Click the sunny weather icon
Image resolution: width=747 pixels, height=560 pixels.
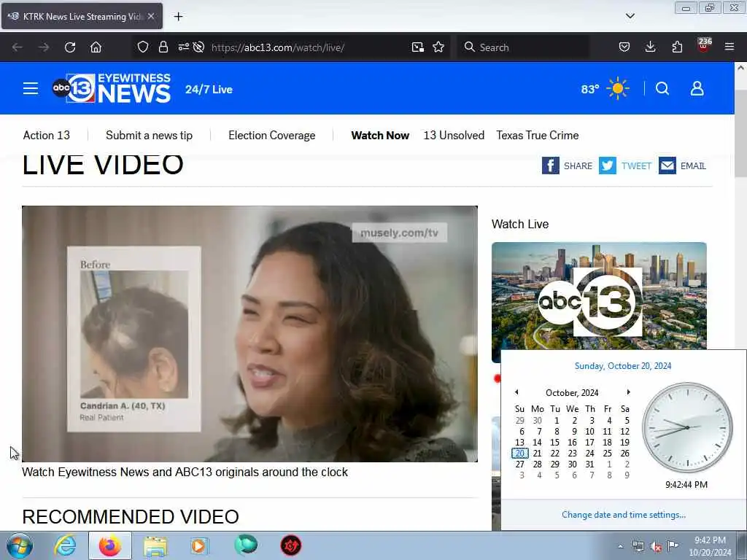click(x=618, y=88)
